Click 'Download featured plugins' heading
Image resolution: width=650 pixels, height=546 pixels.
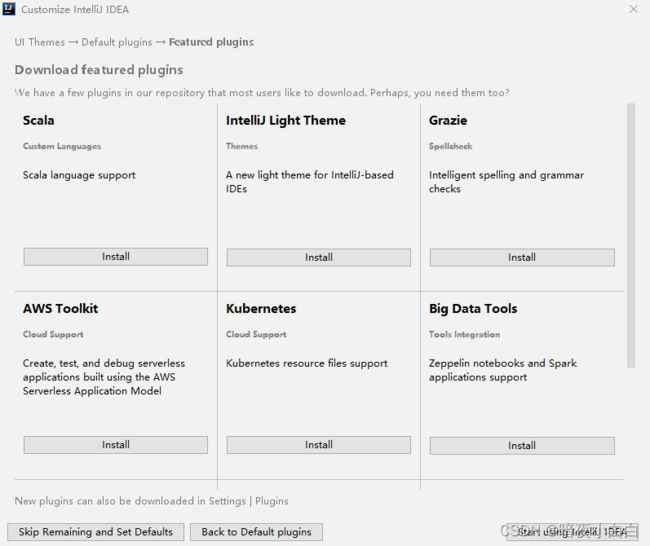99,70
